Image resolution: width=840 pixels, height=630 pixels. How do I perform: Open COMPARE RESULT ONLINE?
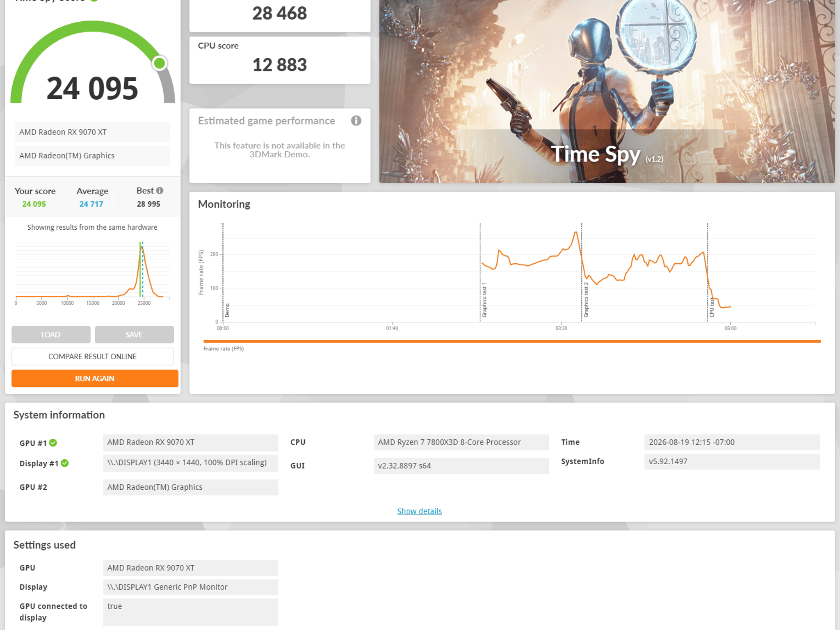click(x=93, y=356)
